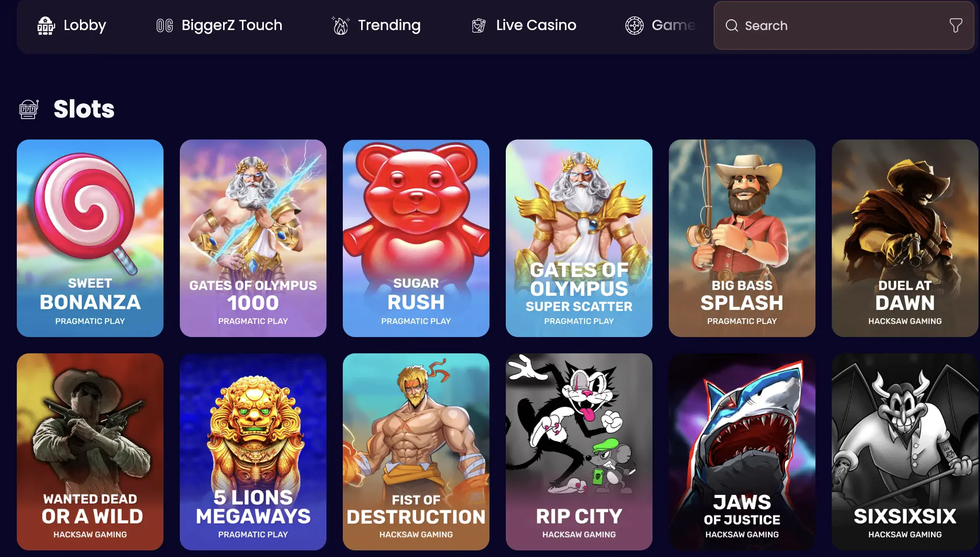Screen dimensions: 980x557
Task: Focus the Search games input field
Action: 843,25
